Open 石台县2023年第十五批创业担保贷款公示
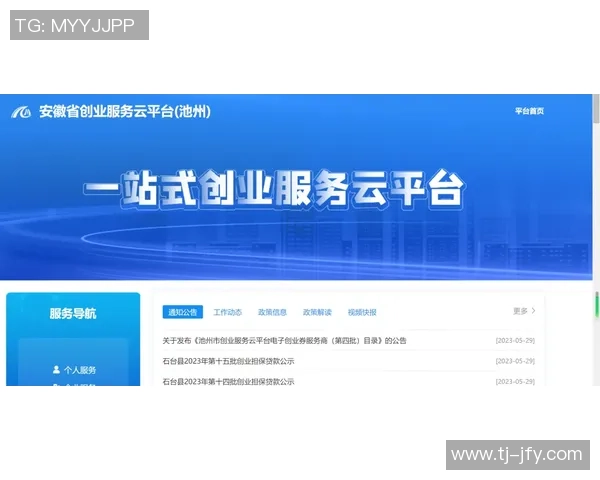600x480 pixels. coord(228,361)
